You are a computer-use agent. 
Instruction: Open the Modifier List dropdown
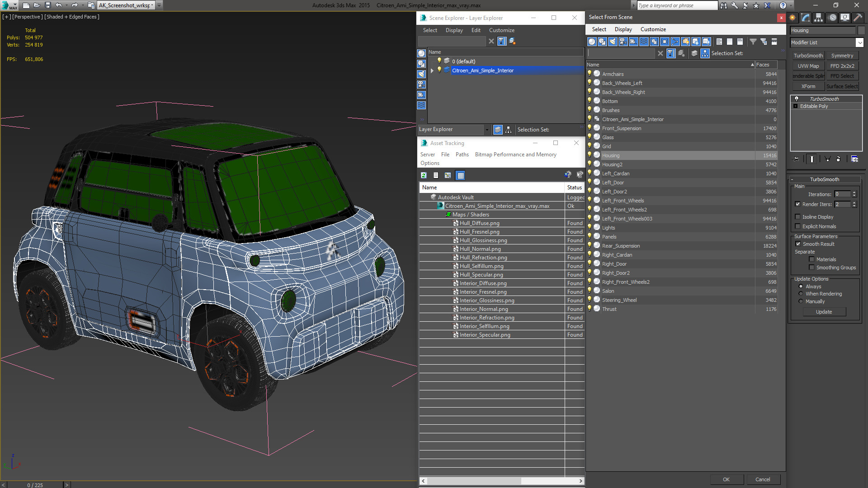859,42
